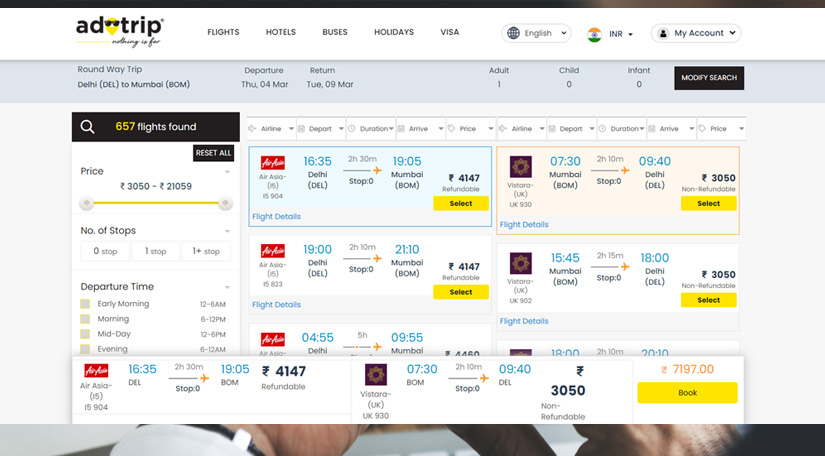This screenshot has height=456, width=825.
Task: Click calendar icon in right Arrive sort header
Action: (x=651, y=128)
